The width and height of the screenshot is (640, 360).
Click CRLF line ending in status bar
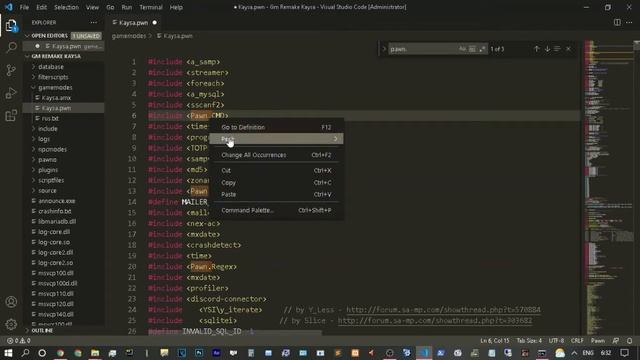click(x=577, y=340)
